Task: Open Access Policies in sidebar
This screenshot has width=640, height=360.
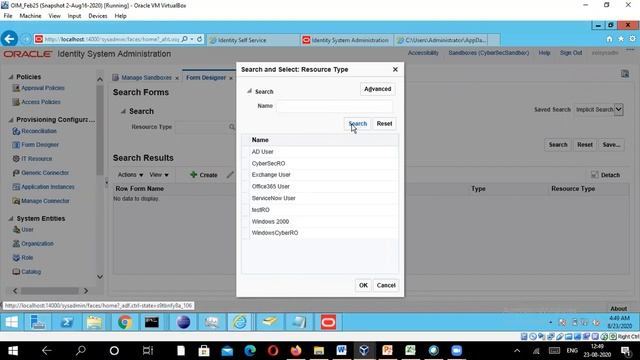Action: click(x=41, y=102)
